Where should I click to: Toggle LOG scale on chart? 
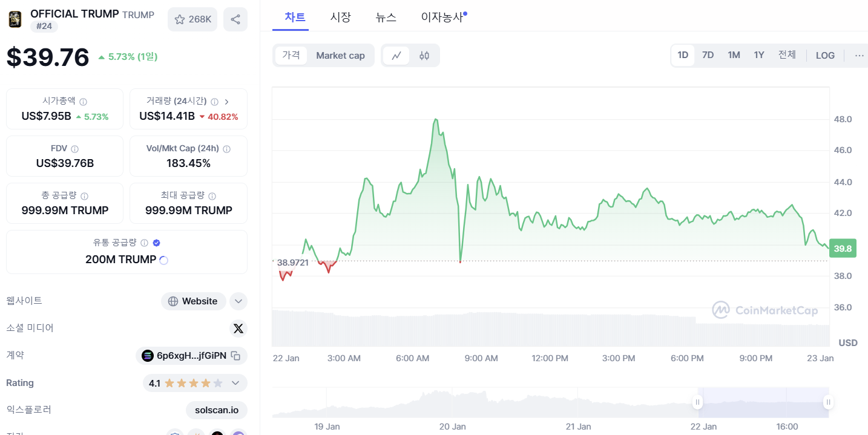pyautogui.click(x=825, y=55)
